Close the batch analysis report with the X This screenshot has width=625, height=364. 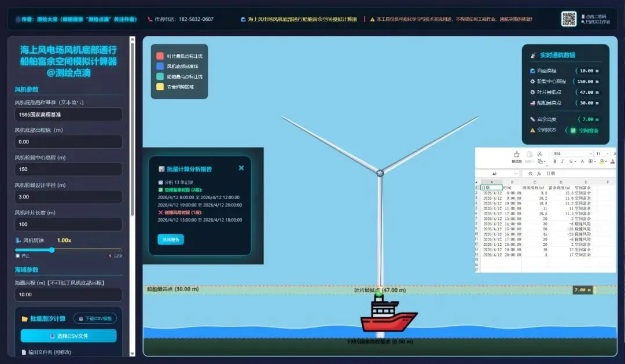(241, 168)
